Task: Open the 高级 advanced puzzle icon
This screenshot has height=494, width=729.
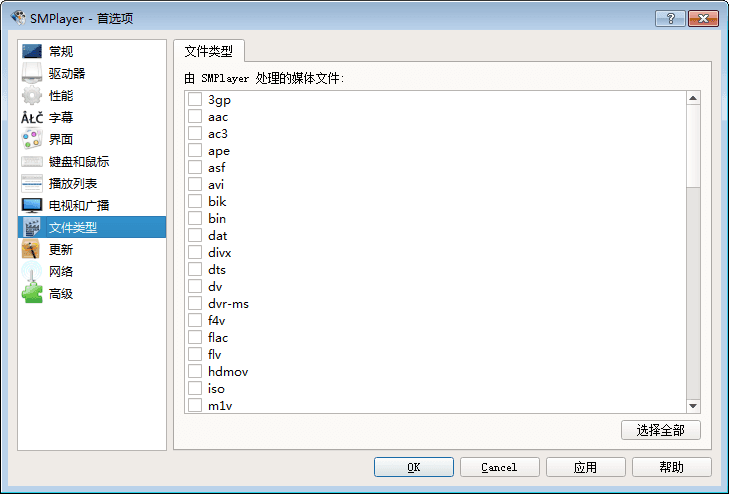Action: [x=32, y=293]
